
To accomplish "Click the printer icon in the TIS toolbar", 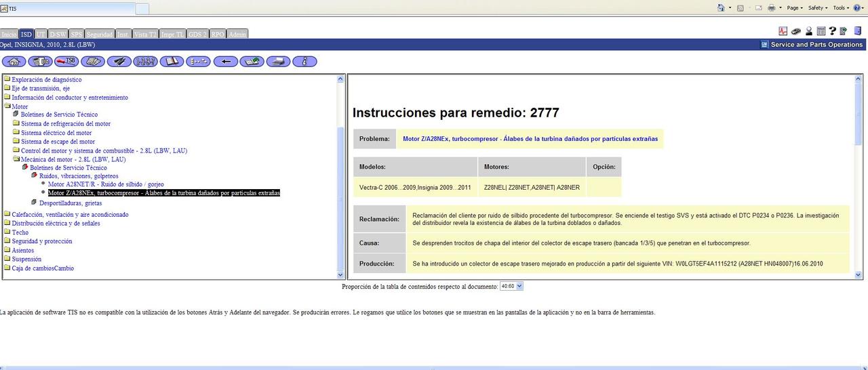I will point(279,62).
